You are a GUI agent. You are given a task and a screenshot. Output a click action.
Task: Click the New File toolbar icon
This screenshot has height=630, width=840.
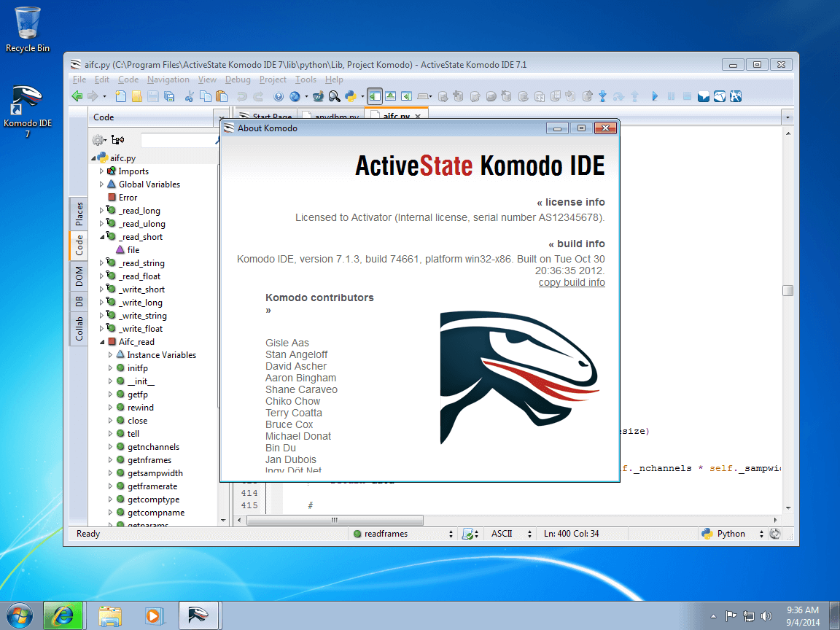[121, 96]
